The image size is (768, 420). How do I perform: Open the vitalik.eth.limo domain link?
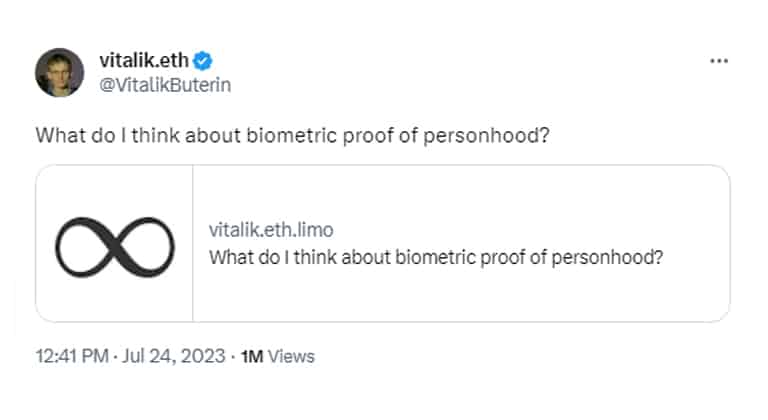coord(271,230)
